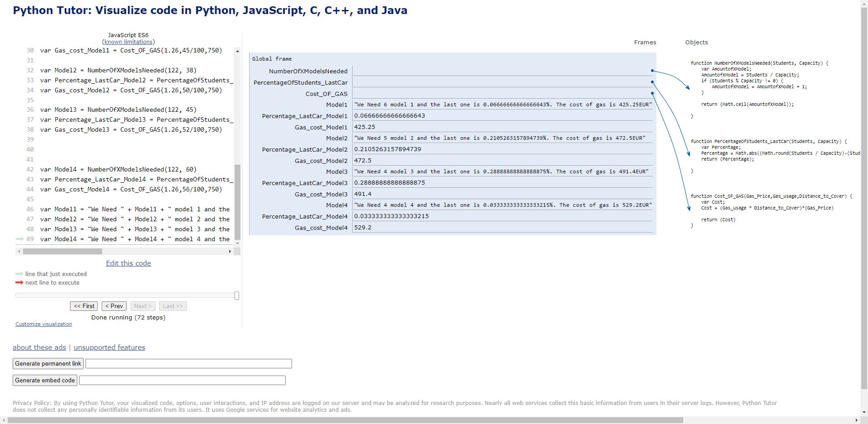Viewport: 868px width, 424px height.
Task: Click the Generate embed code button
Action: (x=45, y=381)
